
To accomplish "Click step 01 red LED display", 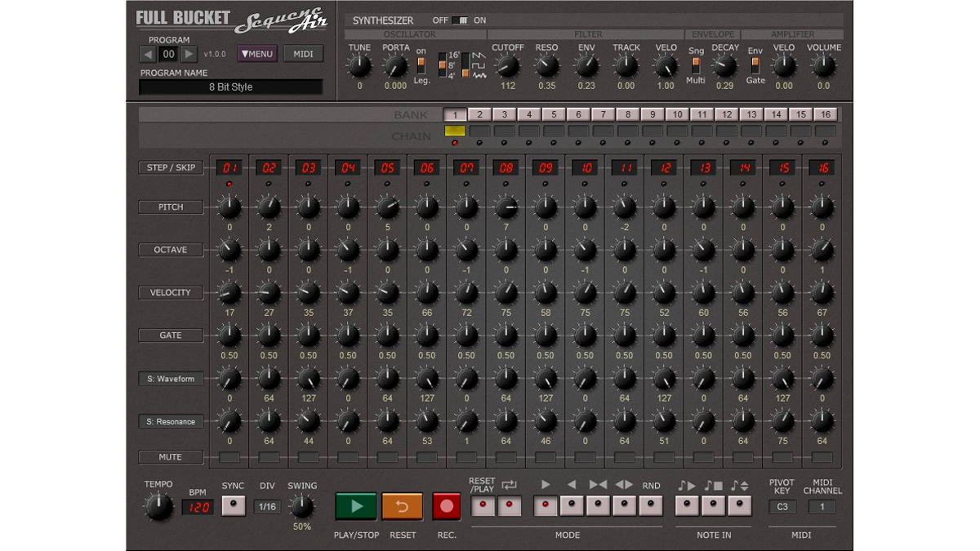I will click(x=229, y=168).
